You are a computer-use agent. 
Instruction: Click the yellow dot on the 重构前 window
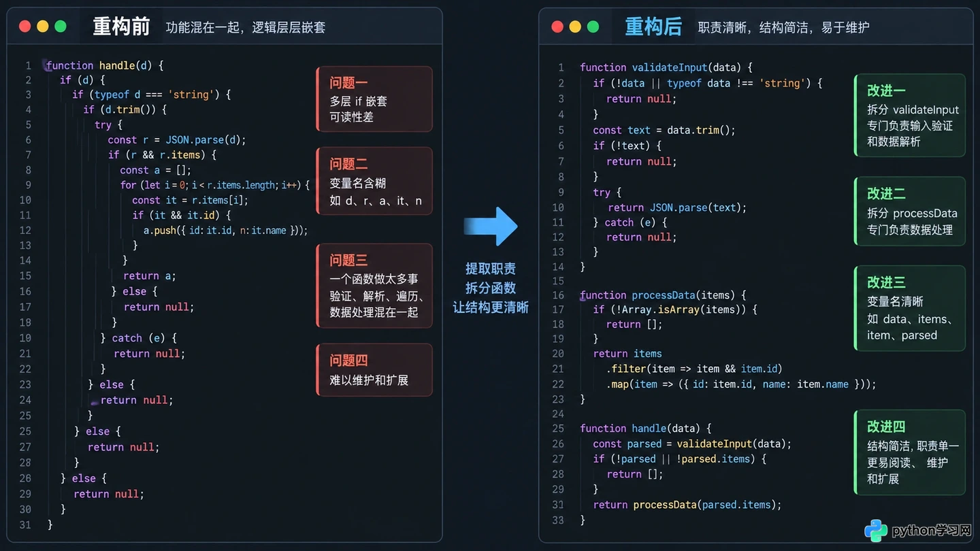click(43, 27)
